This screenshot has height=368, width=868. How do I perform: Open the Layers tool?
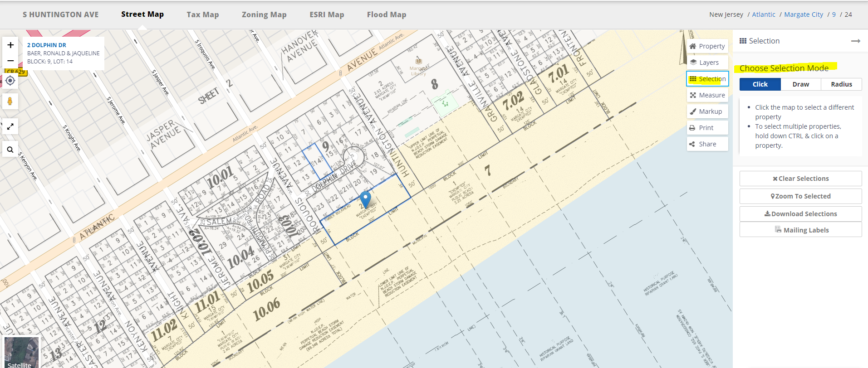tap(707, 63)
